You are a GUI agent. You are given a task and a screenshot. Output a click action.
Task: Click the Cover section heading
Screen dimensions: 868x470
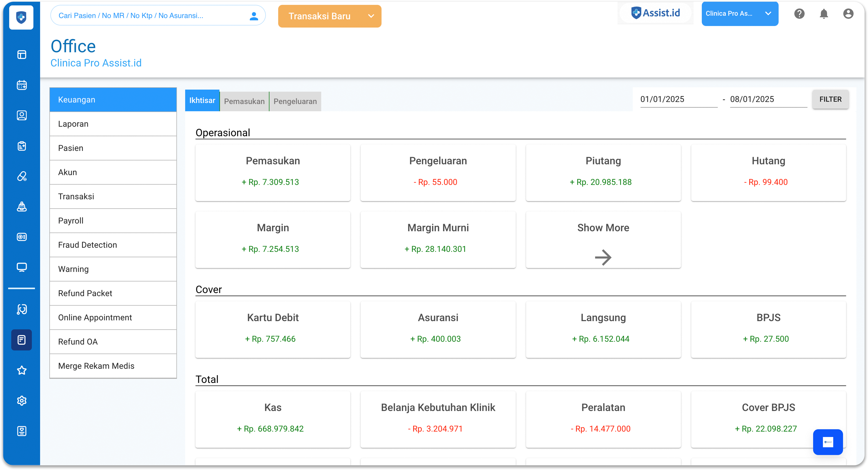coord(209,290)
